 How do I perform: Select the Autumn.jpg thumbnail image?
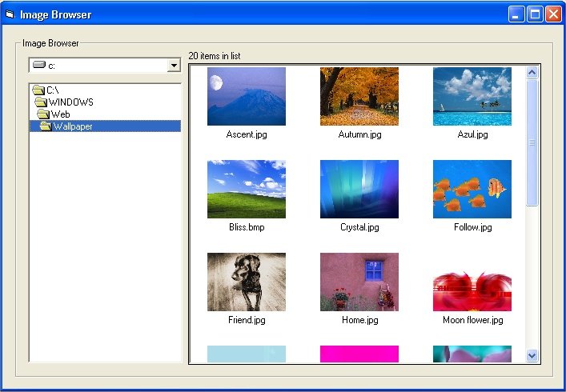pos(359,97)
